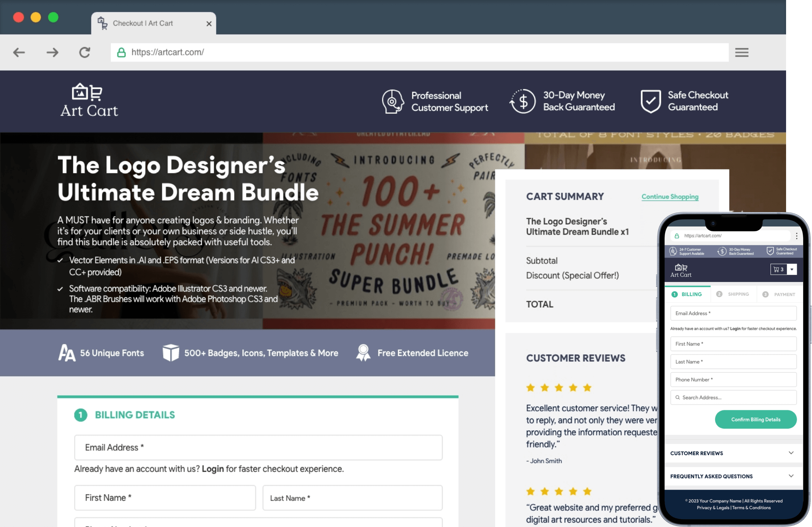Click the cart icon showing 3 items on phone

tap(779, 269)
